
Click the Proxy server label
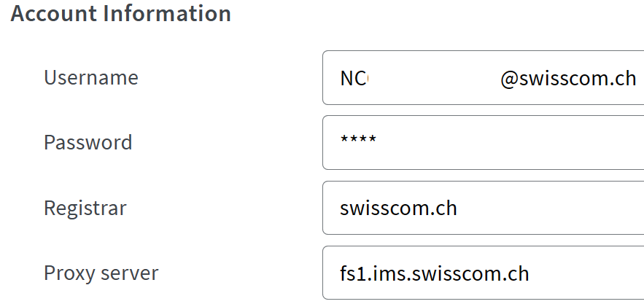click(x=101, y=273)
